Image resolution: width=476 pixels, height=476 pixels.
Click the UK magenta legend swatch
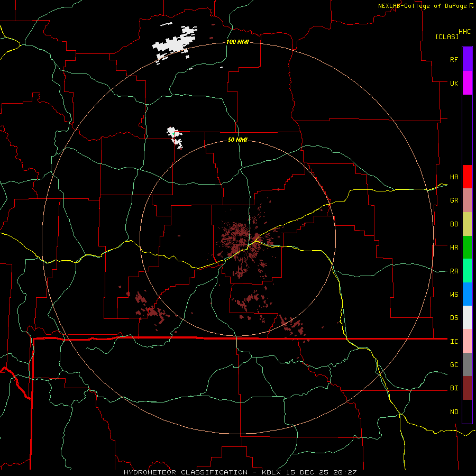(467, 83)
